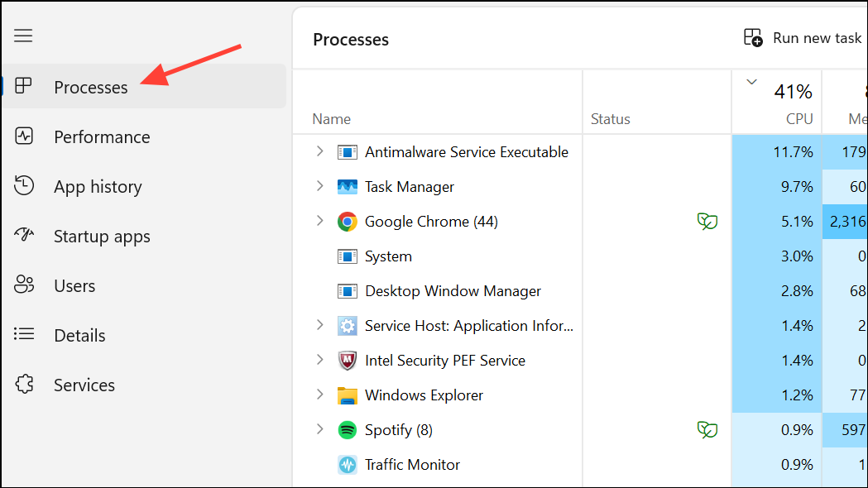Click the Traffic Monitor process icon

coord(348,465)
